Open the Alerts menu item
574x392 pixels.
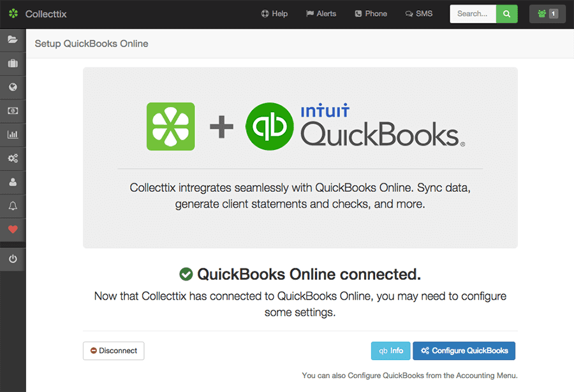(x=321, y=14)
